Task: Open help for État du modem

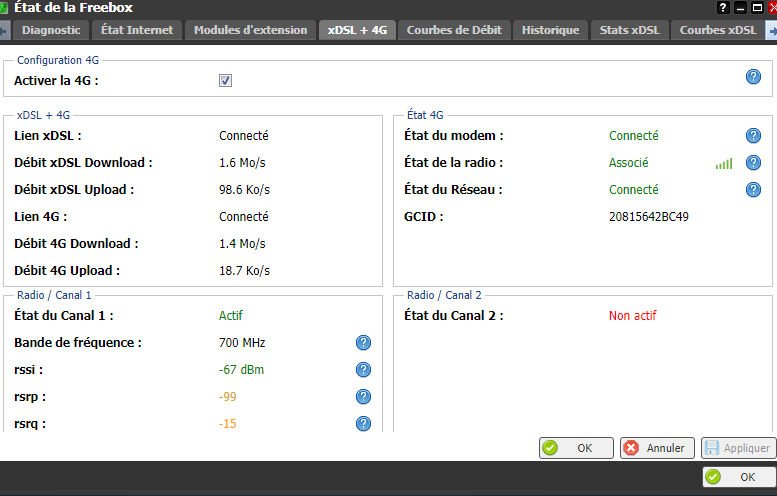Action: pyautogui.click(x=754, y=136)
